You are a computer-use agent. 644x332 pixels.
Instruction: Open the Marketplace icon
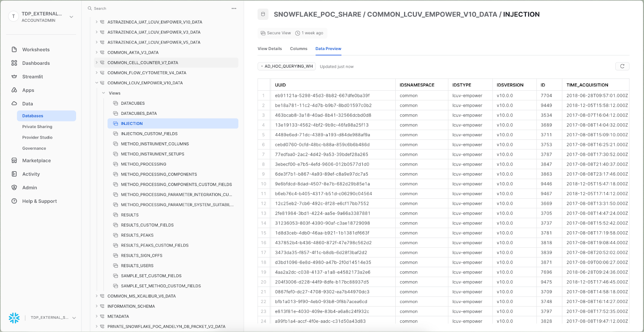14,160
